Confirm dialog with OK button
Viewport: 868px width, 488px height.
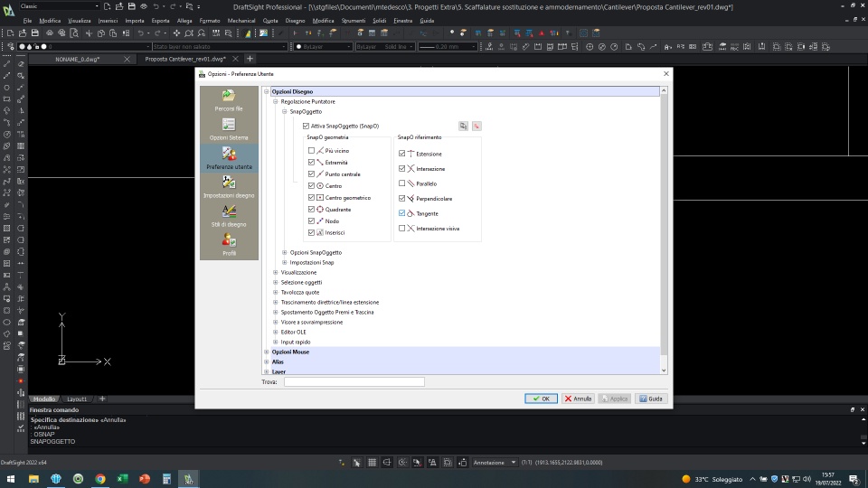[x=541, y=399]
